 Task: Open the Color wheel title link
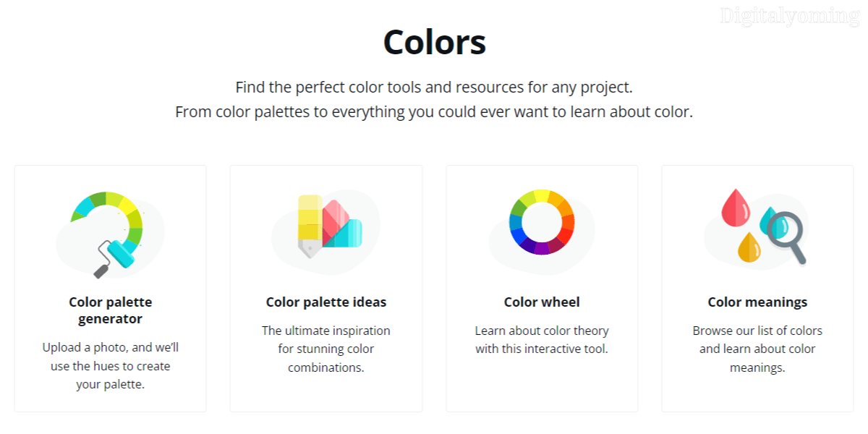542,302
